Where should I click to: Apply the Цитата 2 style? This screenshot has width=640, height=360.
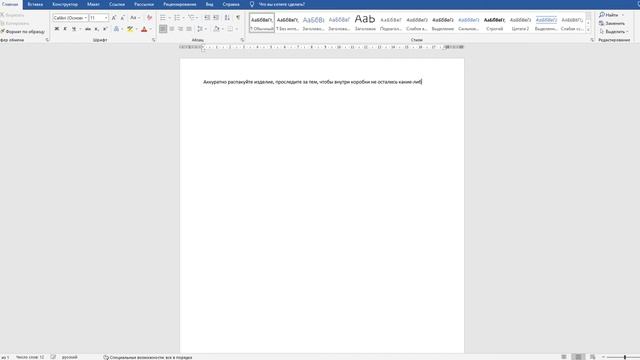coord(520,22)
